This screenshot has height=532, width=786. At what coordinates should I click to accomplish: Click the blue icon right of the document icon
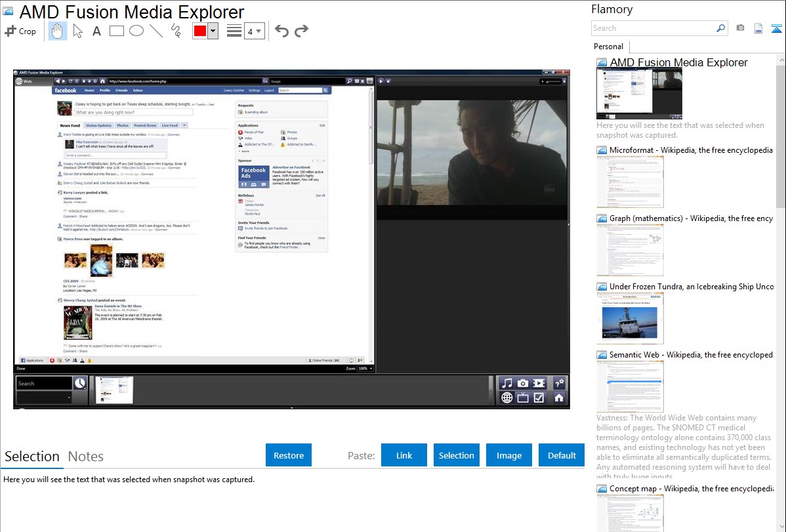(x=776, y=28)
